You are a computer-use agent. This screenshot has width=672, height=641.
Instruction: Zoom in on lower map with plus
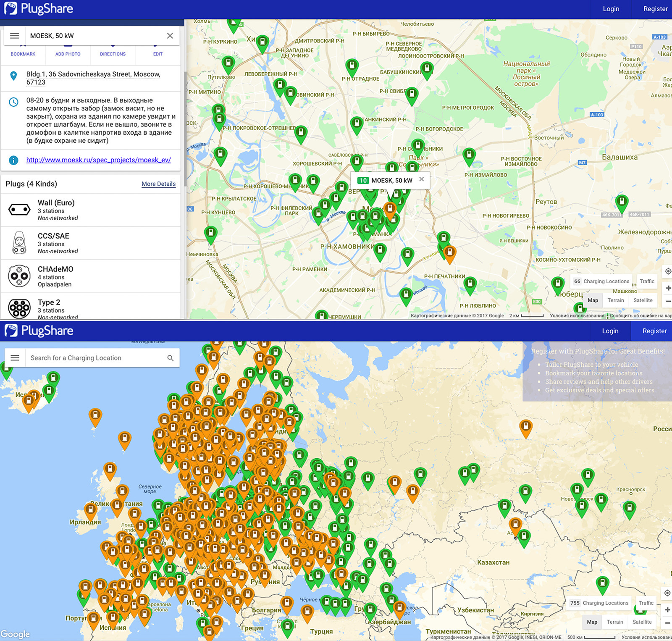click(x=667, y=610)
